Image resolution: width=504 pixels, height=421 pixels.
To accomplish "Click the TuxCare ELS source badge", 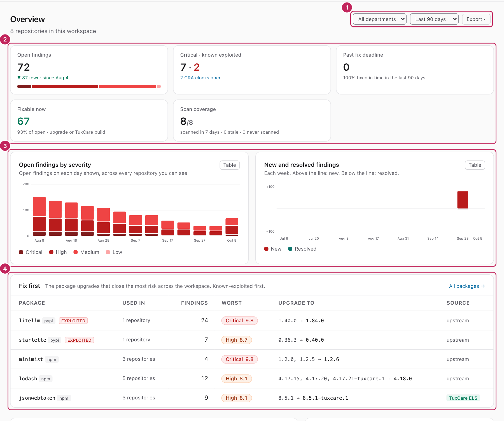I will pyautogui.click(x=463, y=398).
